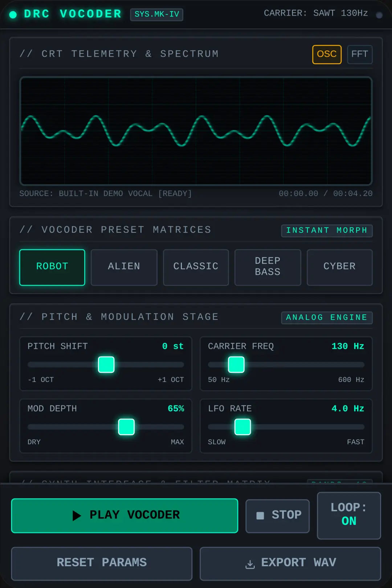Select the CLASSIC preset

coord(196,267)
